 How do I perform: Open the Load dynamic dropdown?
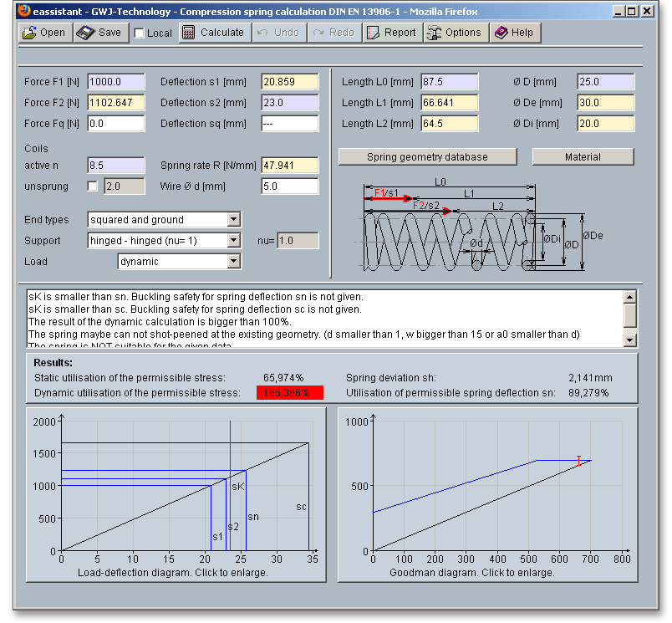(233, 262)
